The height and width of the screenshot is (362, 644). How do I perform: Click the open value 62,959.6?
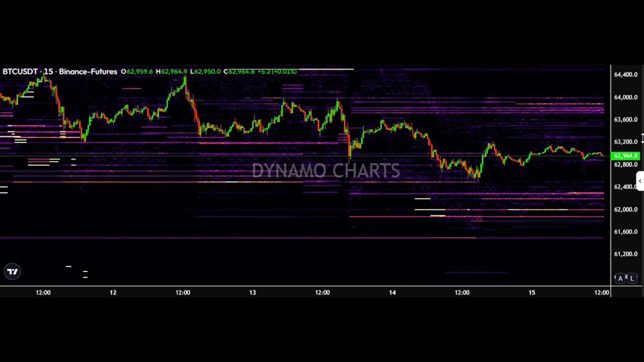pyautogui.click(x=140, y=71)
